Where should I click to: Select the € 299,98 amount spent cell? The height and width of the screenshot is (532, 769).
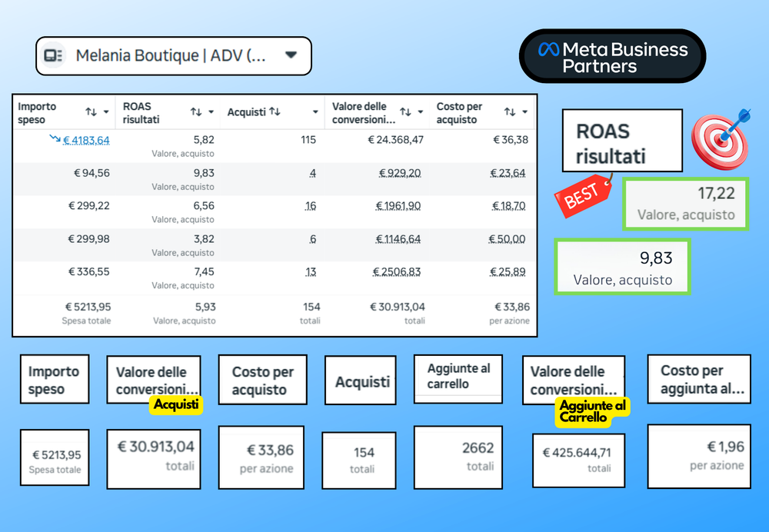click(88, 239)
